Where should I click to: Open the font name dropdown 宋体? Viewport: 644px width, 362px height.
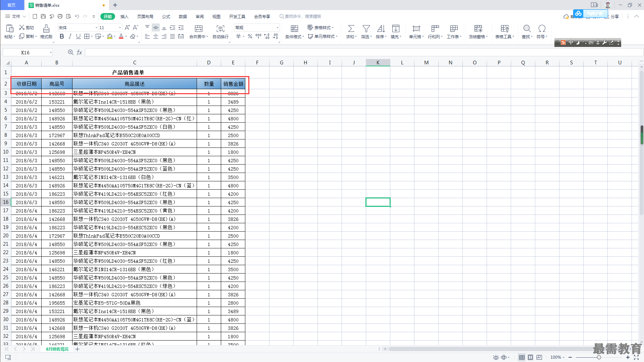[x=97, y=28]
